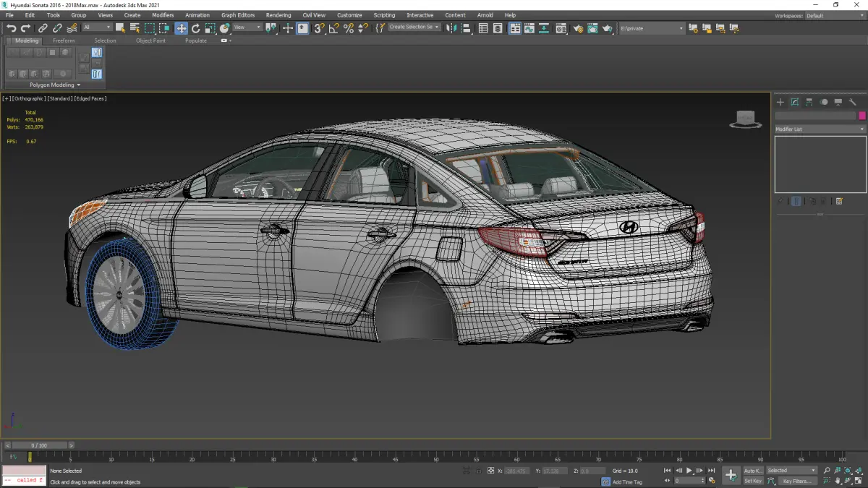
Task: Open the Create Selection Set dropdown
Action: tap(414, 27)
